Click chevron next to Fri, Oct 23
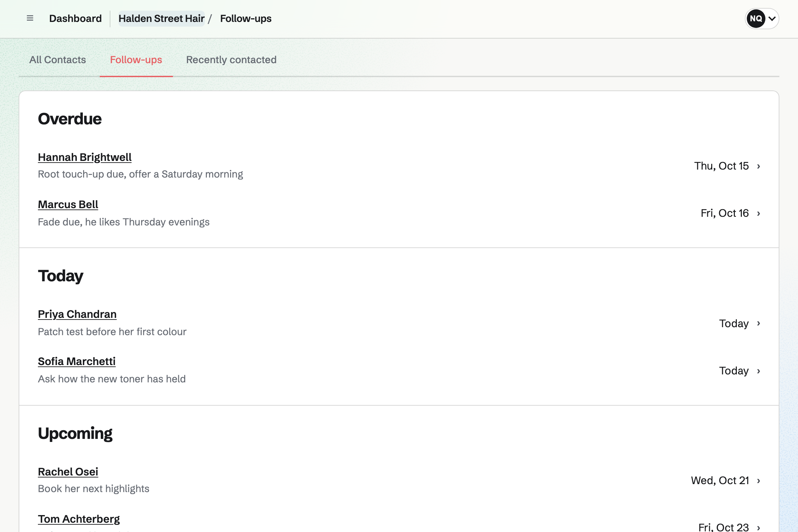Screen dimensions: 798x532 (759, 528)
